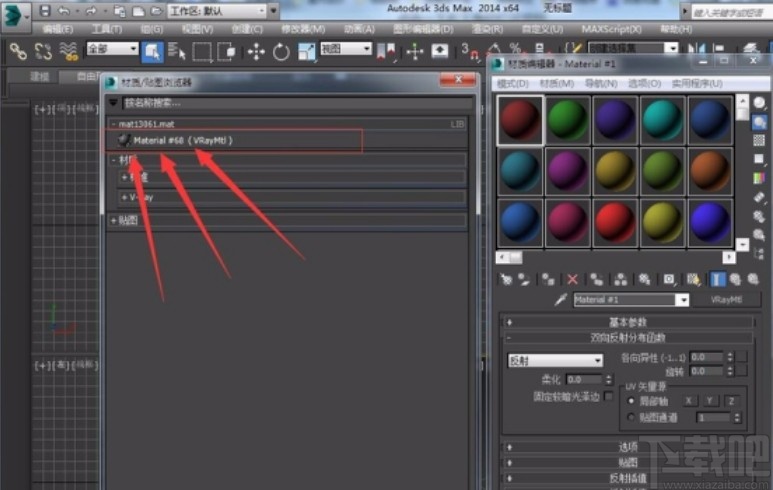Open the 创建(C) menu
Screen dimensions: 773x490
(x=247, y=29)
